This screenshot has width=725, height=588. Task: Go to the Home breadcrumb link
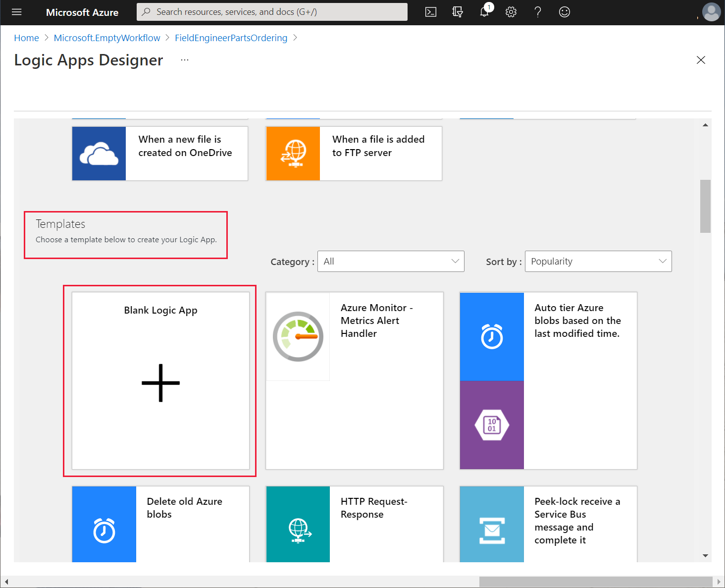26,38
